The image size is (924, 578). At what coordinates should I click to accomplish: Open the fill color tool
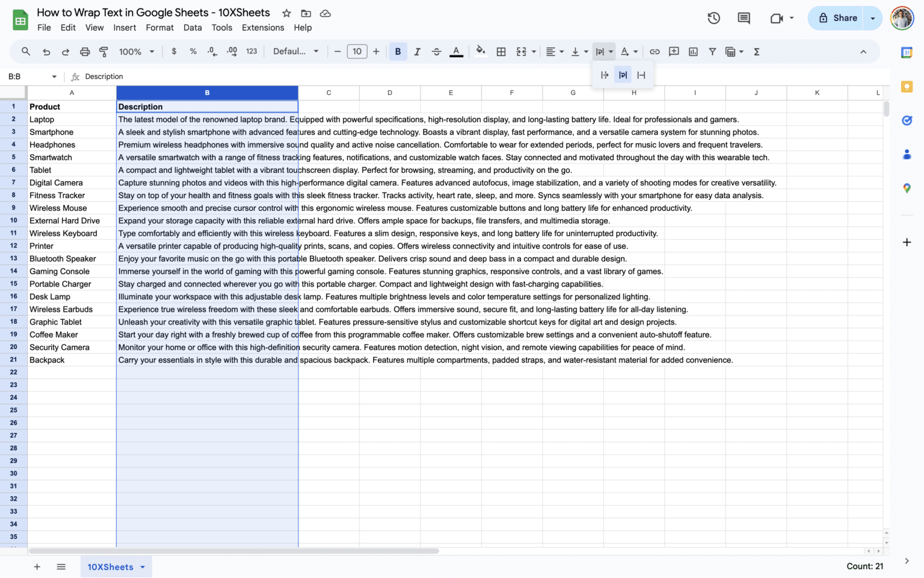pyautogui.click(x=481, y=51)
